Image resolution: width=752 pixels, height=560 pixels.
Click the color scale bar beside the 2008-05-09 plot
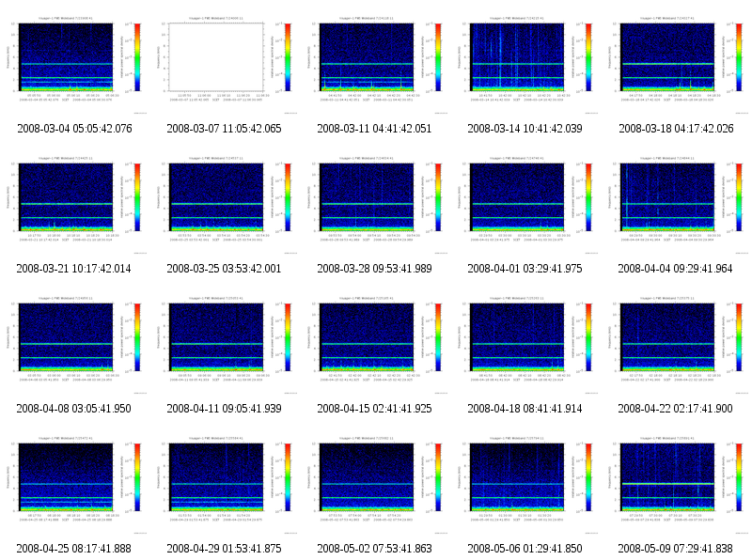click(x=739, y=477)
